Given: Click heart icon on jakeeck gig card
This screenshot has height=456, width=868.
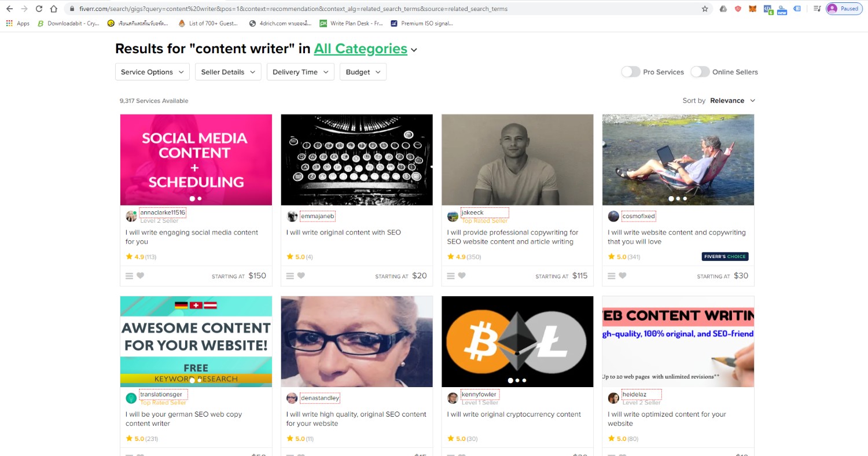Looking at the screenshot, I should tap(462, 276).
